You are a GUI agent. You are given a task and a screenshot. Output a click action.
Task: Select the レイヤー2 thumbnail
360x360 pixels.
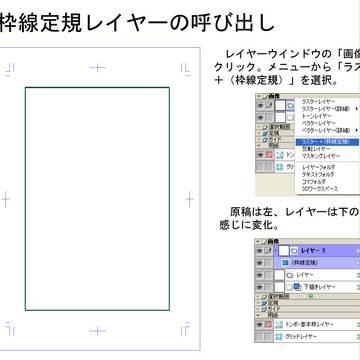click(283, 250)
